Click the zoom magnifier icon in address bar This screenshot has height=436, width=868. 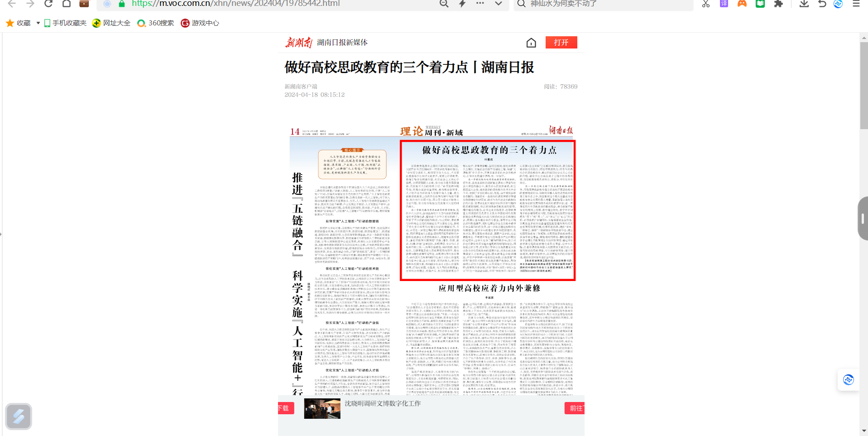[444, 4]
